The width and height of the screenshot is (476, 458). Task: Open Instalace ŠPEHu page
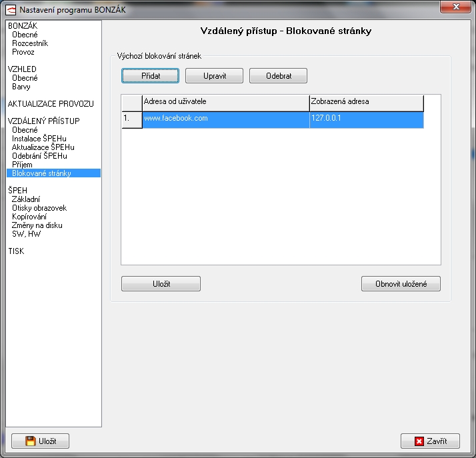(39, 139)
